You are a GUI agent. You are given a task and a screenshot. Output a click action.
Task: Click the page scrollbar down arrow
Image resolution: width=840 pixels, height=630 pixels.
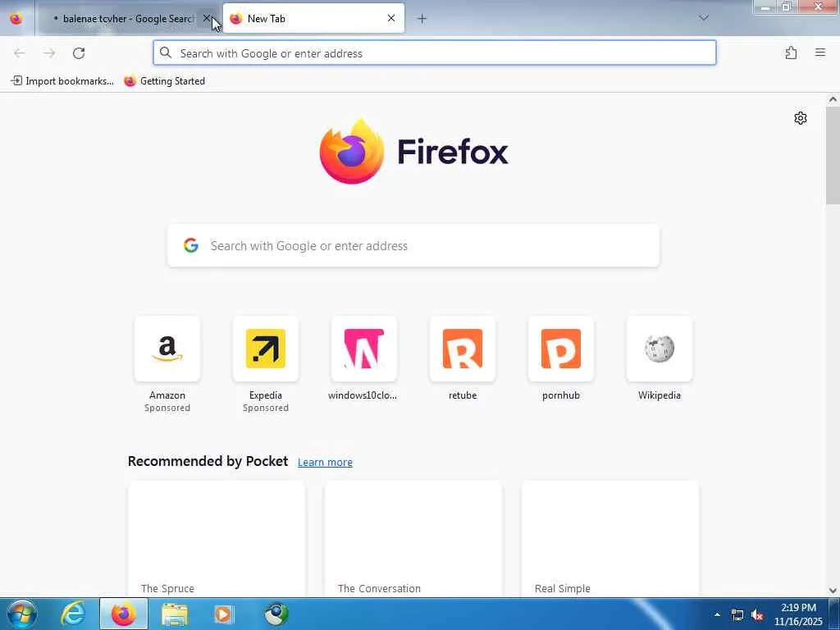pyautogui.click(x=833, y=591)
